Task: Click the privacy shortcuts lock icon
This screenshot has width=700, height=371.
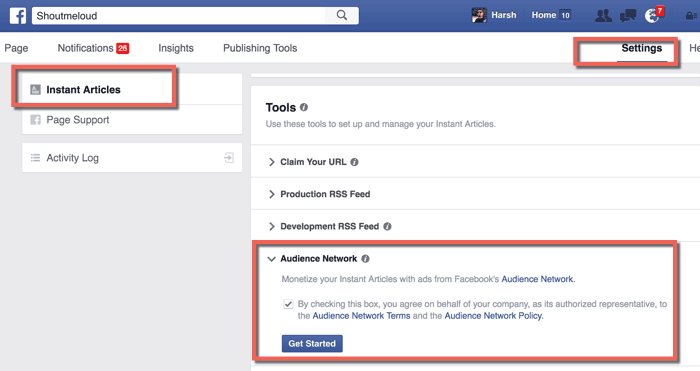Action: 691,16
